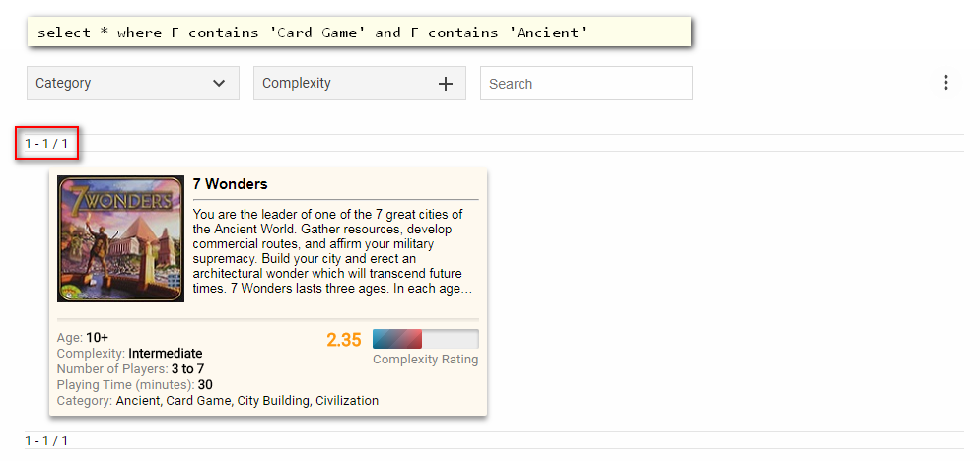
Task: Click the orange 2.35 rating score
Action: click(344, 340)
